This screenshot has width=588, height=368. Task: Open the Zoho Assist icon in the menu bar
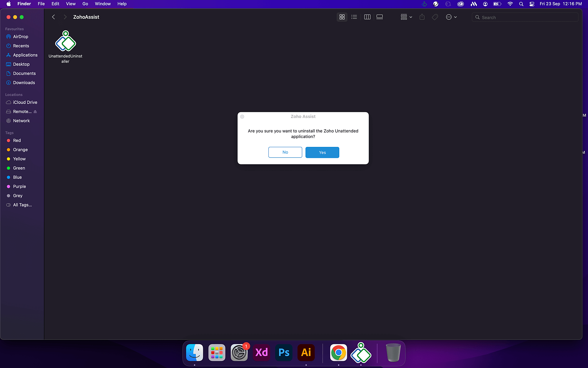424,4
